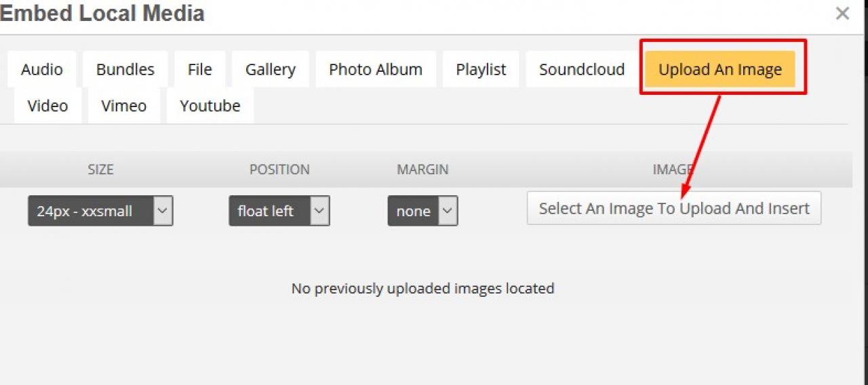The image size is (868, 385).
Task: Select the Youtube tab
Action: coord(210,106)
